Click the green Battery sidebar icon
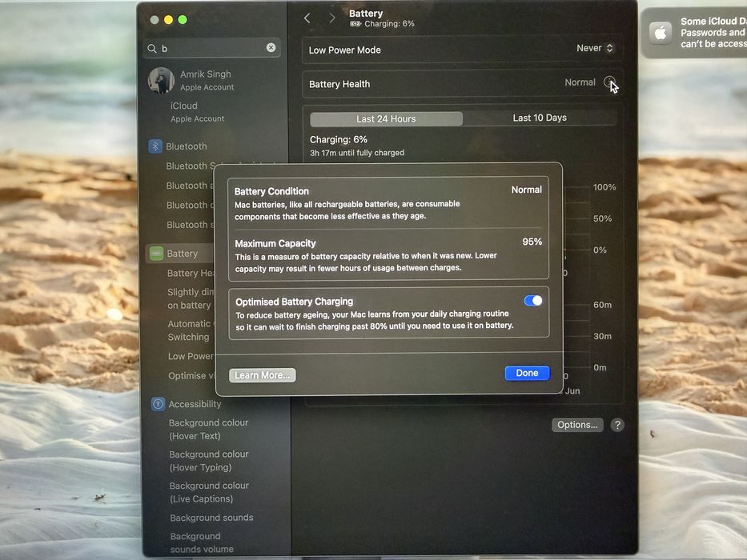The height and width of the screenshot is (560, 747). (156, 254)
